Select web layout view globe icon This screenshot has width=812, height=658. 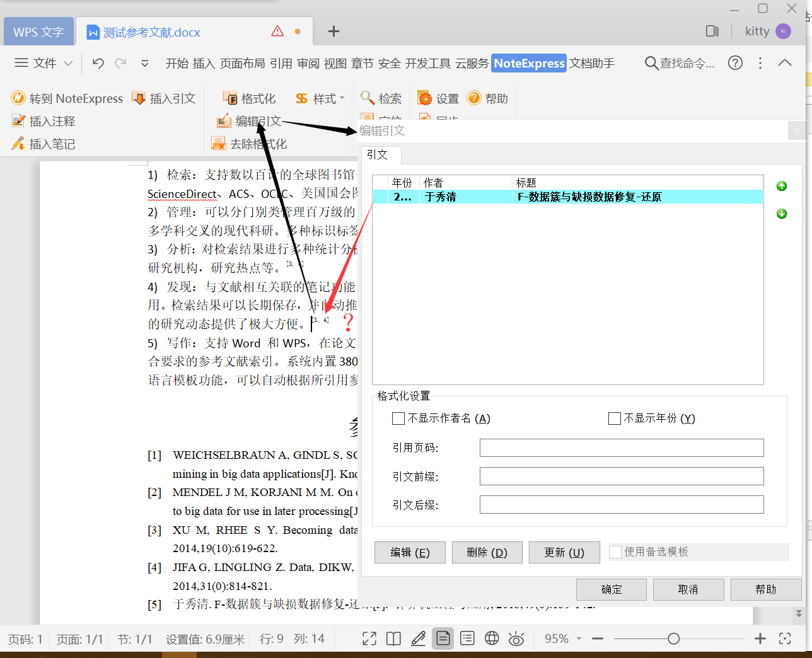tap(492, 638)
